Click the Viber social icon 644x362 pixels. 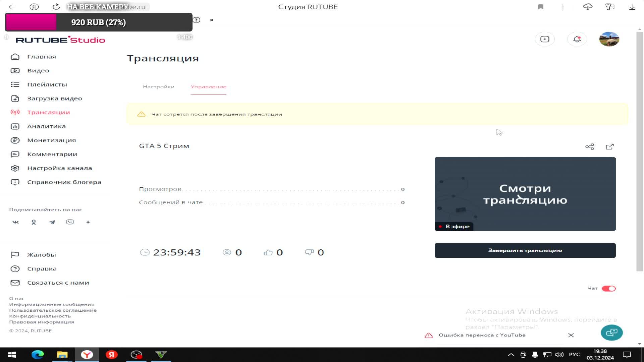point(70,222)
